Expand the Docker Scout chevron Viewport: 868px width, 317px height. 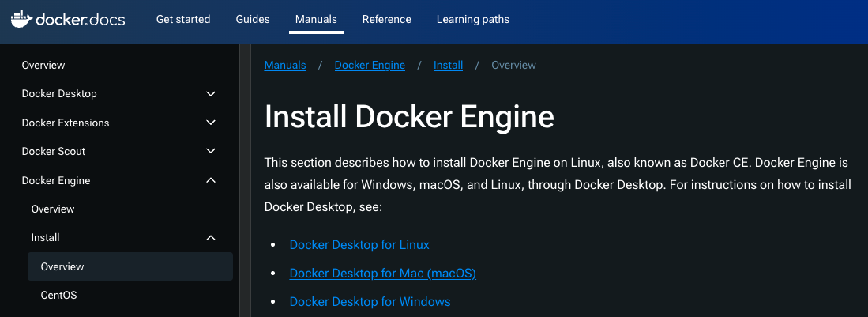[210, 151]
